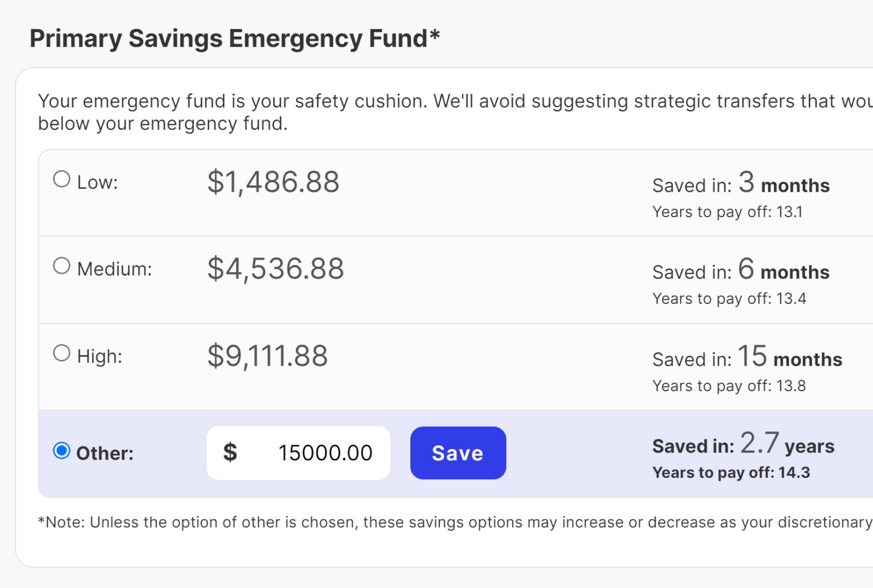
Task: Click the "Saved in: 3 months" text
Action: (741, 184)
